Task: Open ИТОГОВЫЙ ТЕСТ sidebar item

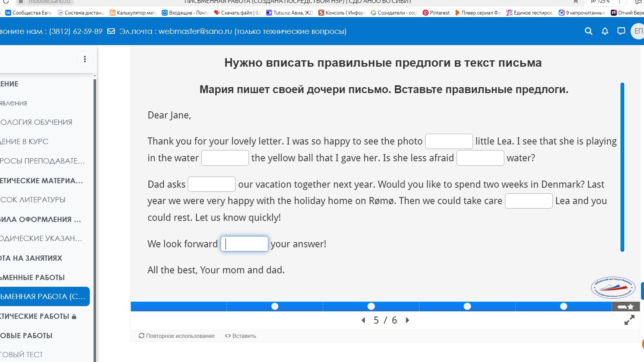Action: tap(21, 355)
